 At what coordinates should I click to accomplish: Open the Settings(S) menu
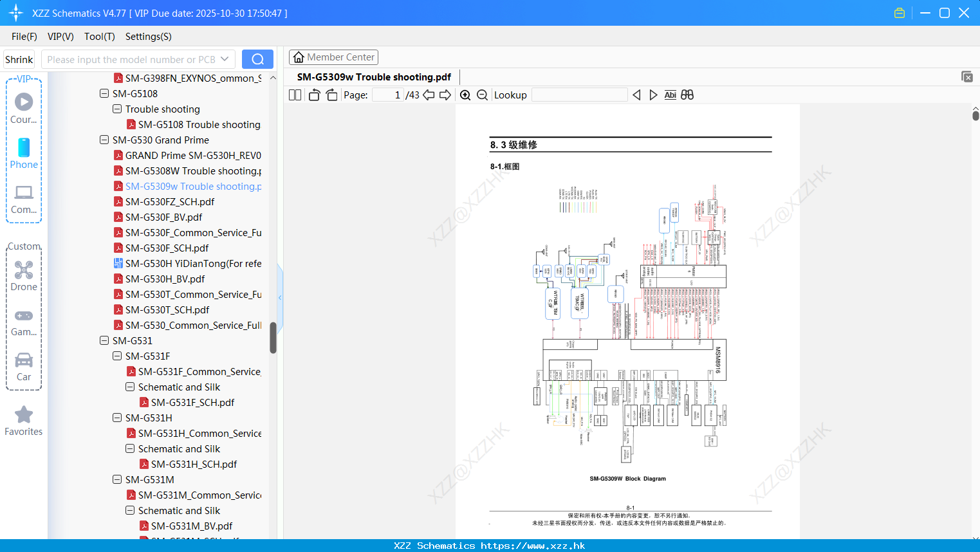point(149,37)
